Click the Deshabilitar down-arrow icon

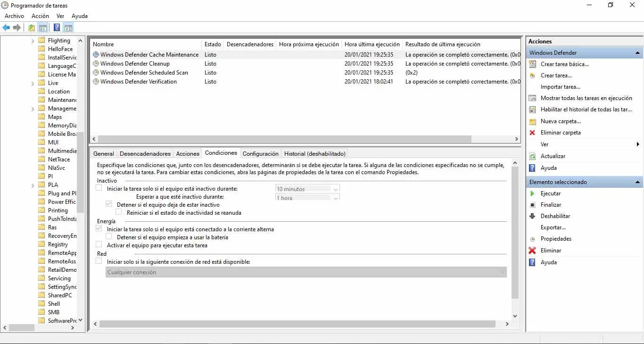(532, 216)
